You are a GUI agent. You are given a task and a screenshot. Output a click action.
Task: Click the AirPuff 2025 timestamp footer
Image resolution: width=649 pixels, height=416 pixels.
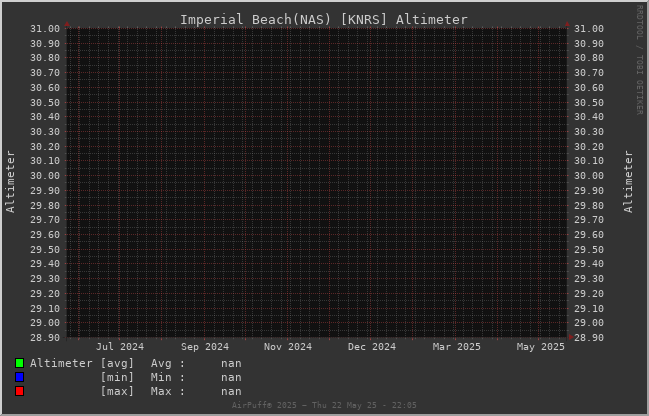click(324, 405)
